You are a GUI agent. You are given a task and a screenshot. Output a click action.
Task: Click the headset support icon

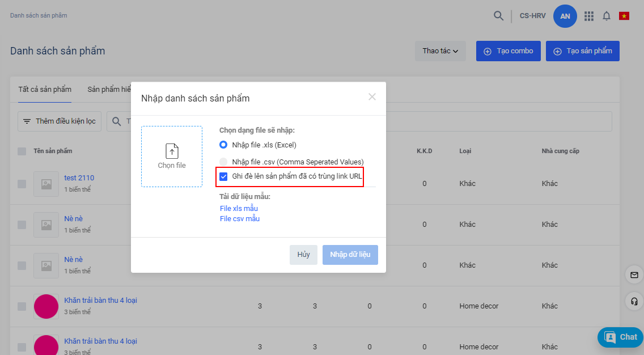[634, 301]
